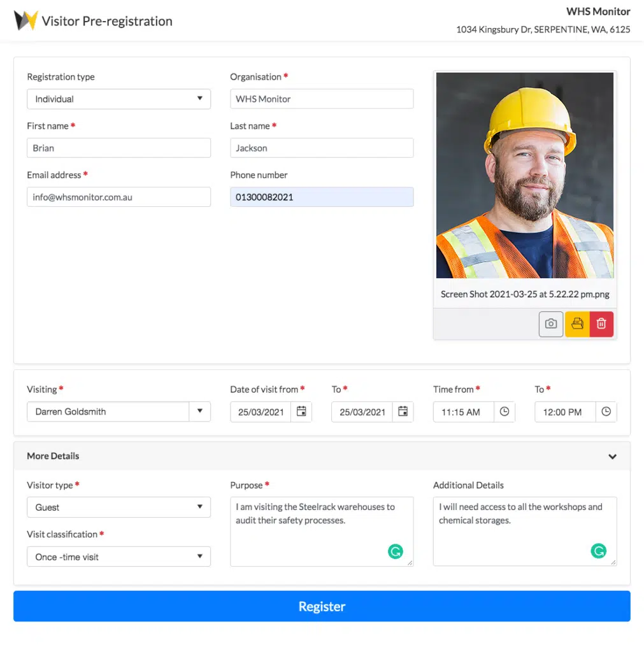
Task: Click the Register button
Action: point(322,606)
